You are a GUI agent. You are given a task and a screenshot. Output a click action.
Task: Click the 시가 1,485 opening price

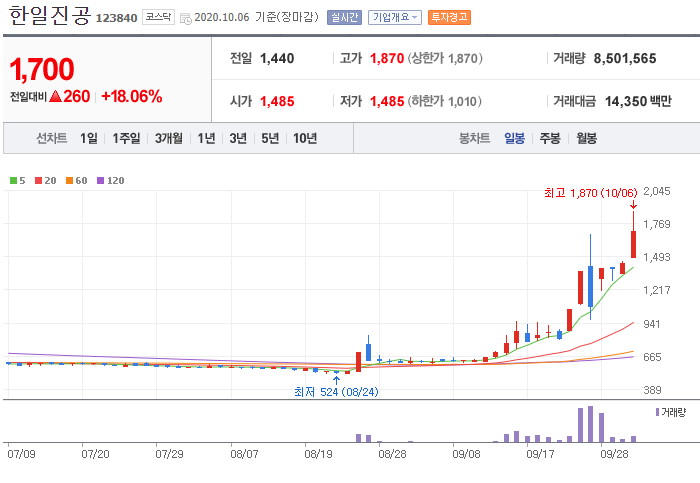(x=277, y=101)
